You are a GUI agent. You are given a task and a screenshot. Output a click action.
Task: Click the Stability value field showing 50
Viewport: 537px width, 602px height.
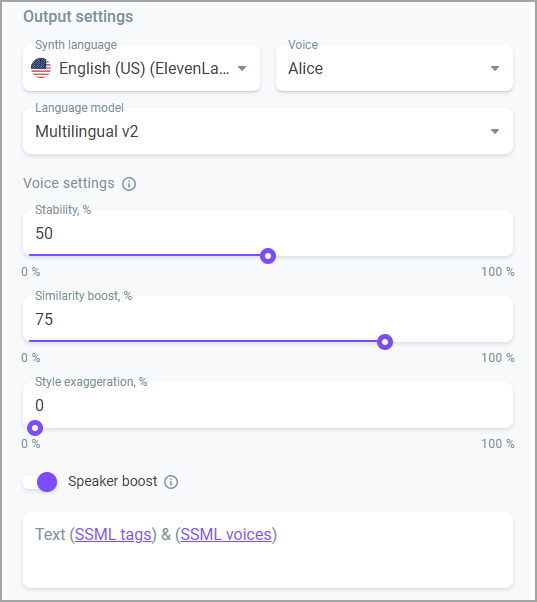(268, 233)
